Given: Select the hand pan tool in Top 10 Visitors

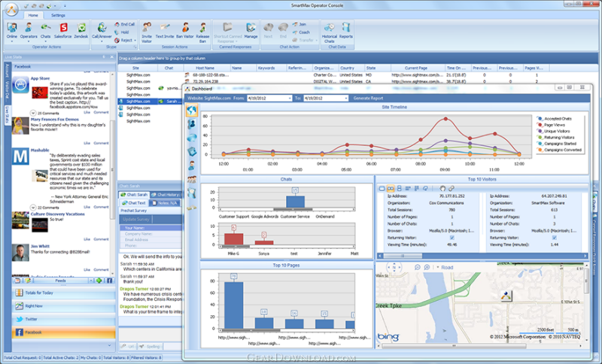Looking at the screenshot, I should pos(442,188).
